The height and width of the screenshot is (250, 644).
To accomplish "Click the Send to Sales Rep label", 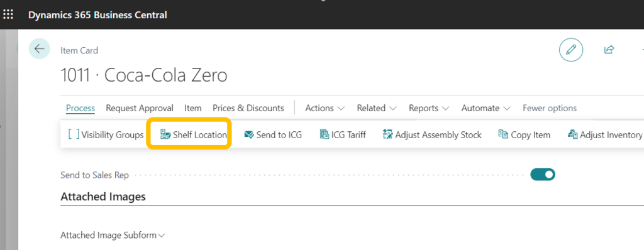I will tap(94, 175).
